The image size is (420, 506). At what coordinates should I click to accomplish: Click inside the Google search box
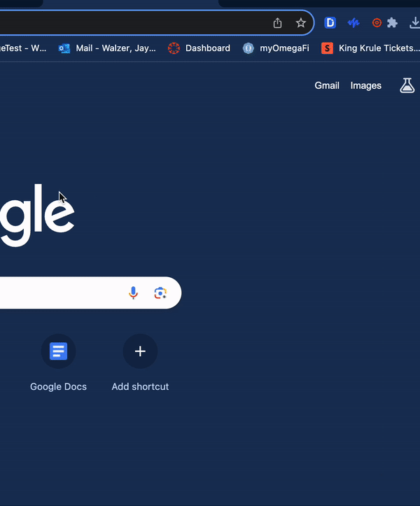pyautogui.click(x=56, y=293)
